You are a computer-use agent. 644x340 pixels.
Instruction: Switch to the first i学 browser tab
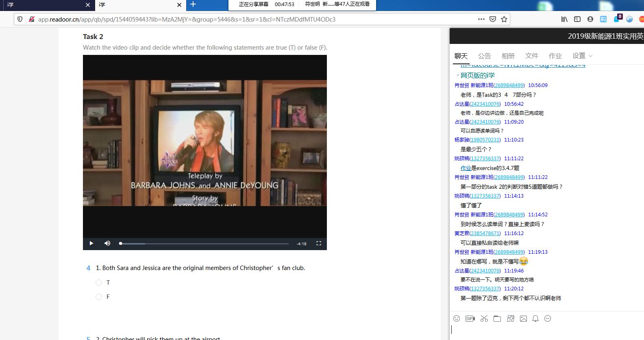(x=47, y=5)
